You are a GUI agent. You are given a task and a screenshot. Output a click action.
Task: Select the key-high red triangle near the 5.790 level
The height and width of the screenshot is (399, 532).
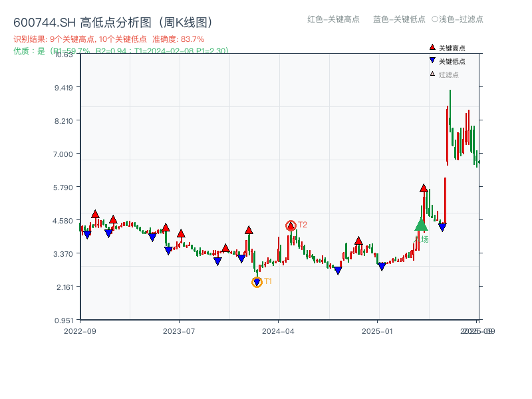pyautogui.click(x=424, y=189)
